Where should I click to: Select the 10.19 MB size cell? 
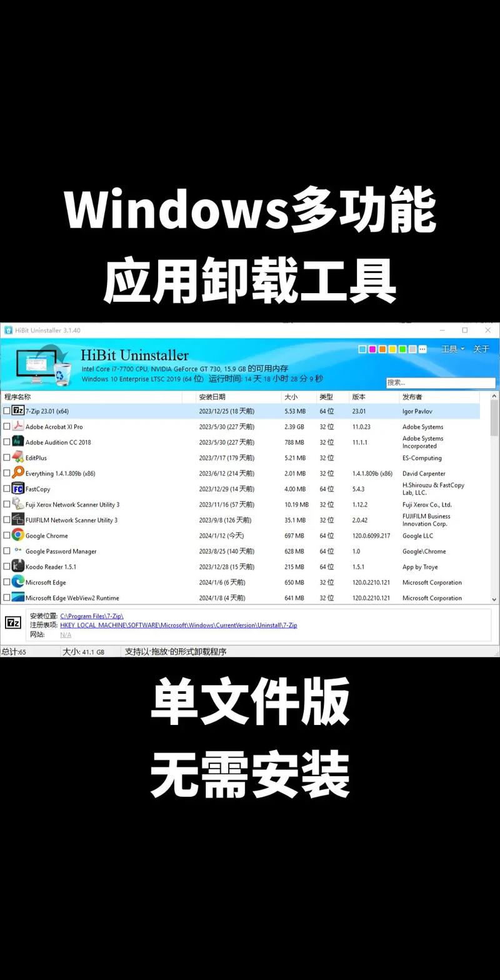pyautogui.click(x=296, y=504)
